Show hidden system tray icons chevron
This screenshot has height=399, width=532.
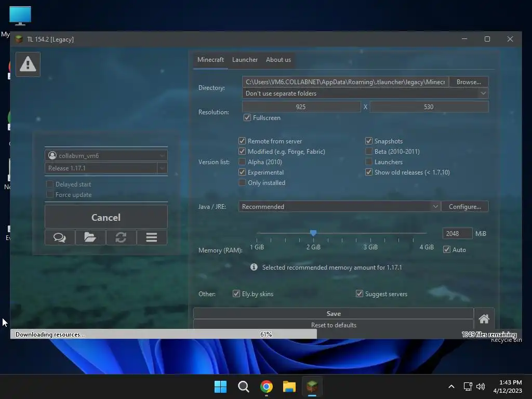[451, 387]
